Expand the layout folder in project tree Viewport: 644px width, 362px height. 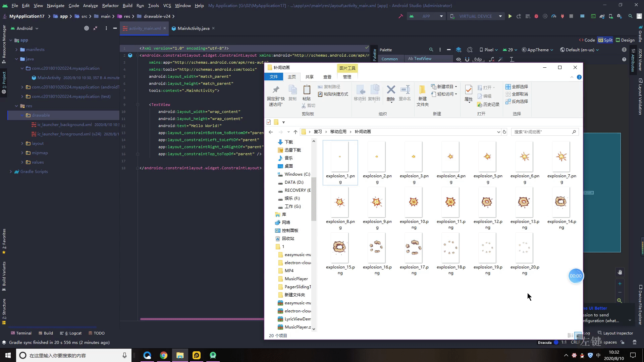click(22, 143)
